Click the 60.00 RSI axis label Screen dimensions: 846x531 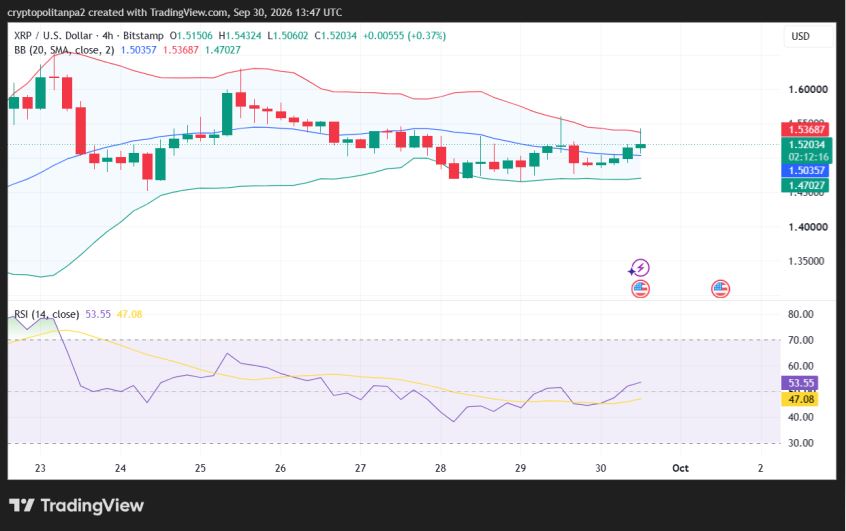pos(801,366)
